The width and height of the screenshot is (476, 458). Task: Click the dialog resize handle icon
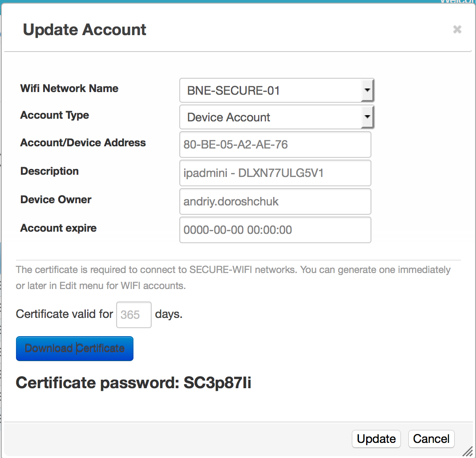468,452
